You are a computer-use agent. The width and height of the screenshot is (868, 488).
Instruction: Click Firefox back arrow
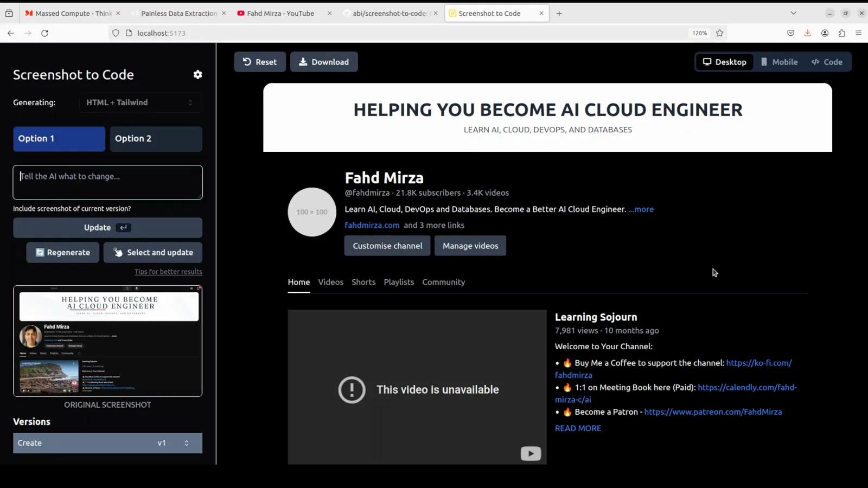pyautogui.click(x=11, y=33)
